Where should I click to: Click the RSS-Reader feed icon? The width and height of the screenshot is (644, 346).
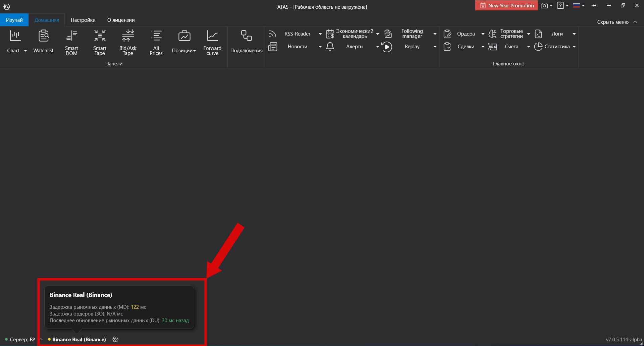tap(273, 34)
